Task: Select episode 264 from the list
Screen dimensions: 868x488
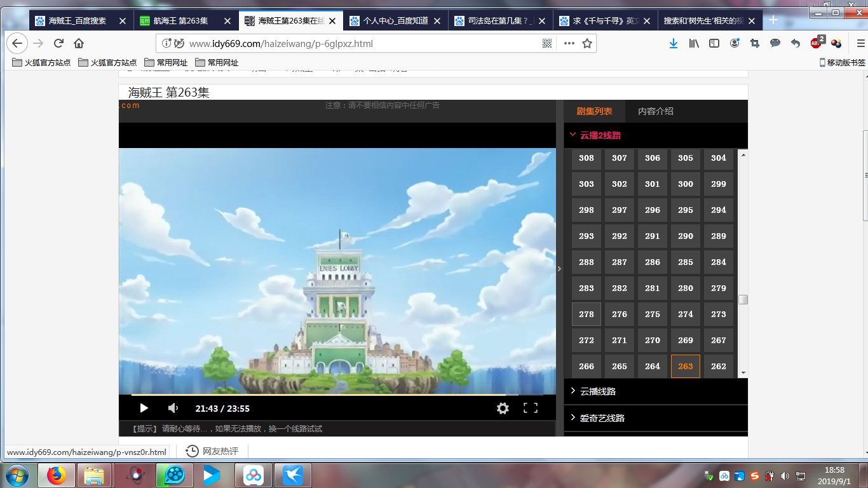Action: point(653,366)
